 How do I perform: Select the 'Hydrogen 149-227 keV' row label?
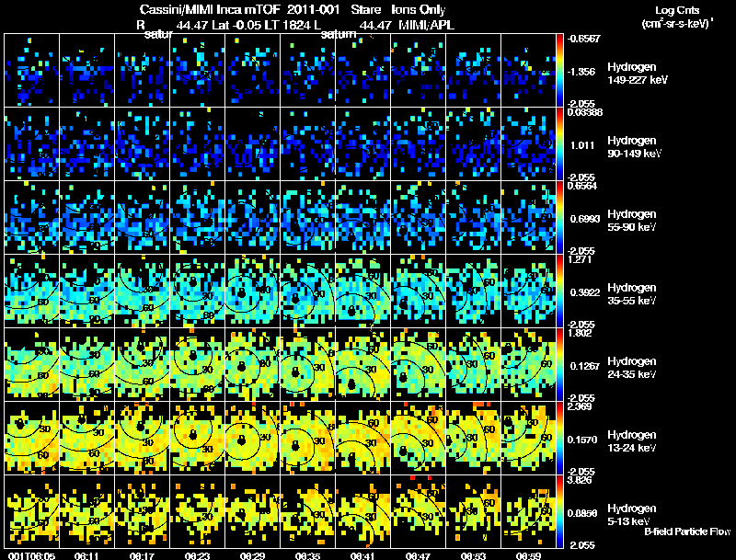coord(638,74)
